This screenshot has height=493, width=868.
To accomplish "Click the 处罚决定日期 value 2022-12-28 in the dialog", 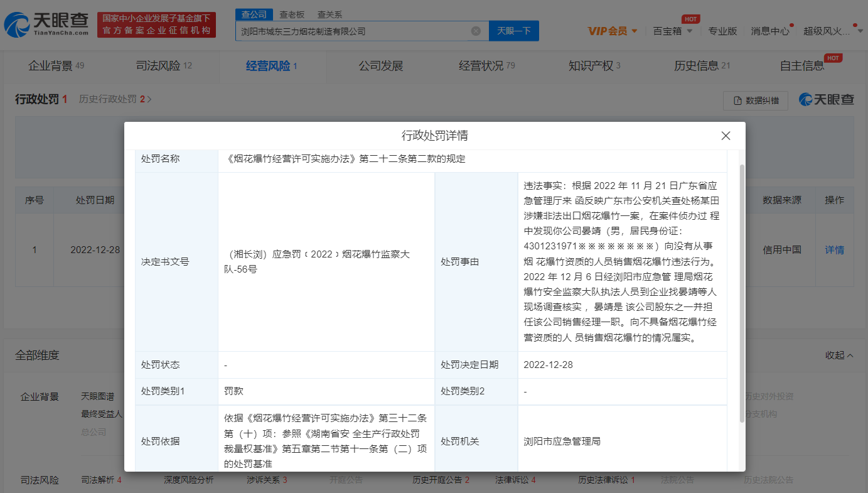I will tap(548, 364).
